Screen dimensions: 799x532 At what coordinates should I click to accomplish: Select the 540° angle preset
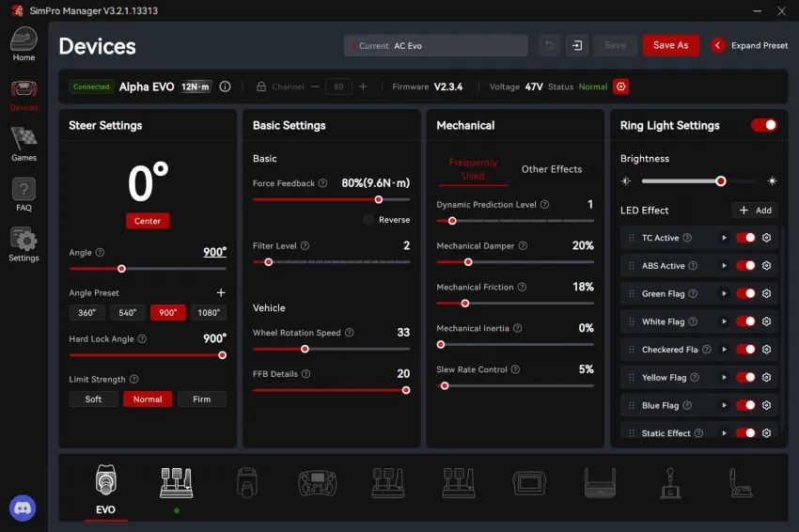click(x=128, y=312)
